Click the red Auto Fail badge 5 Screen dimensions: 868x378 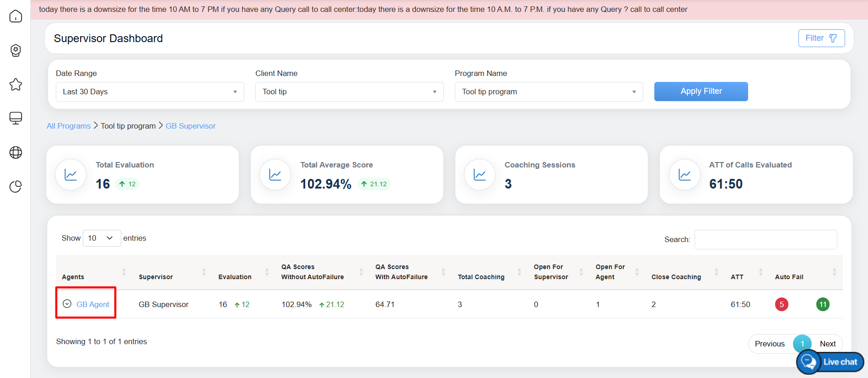tap(782, 304)
